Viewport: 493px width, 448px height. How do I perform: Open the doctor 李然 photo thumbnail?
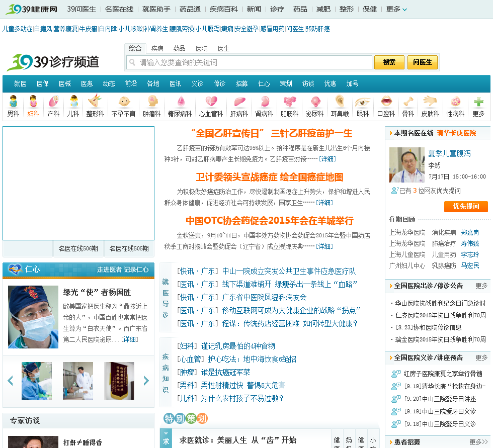pos(407,164)
